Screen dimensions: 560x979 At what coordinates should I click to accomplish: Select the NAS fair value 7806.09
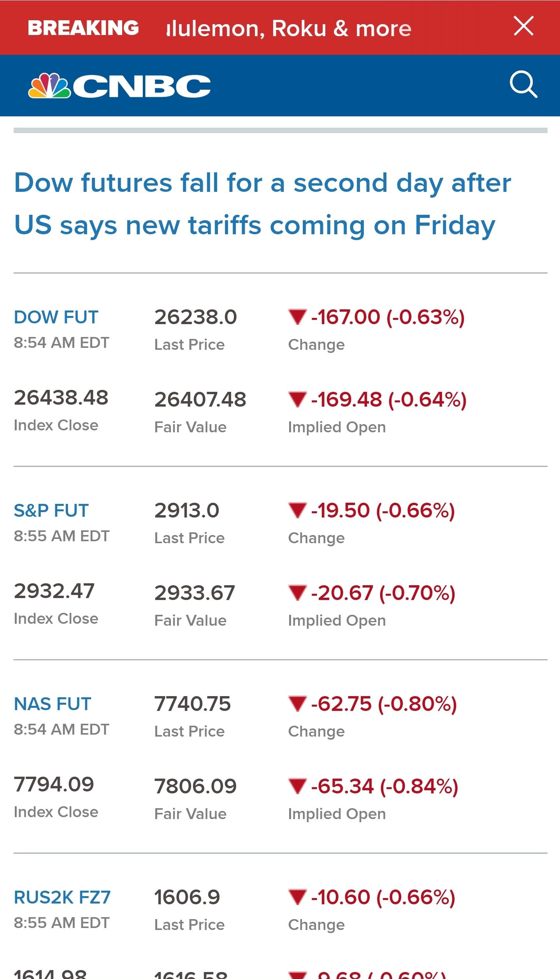coord(196,786)
